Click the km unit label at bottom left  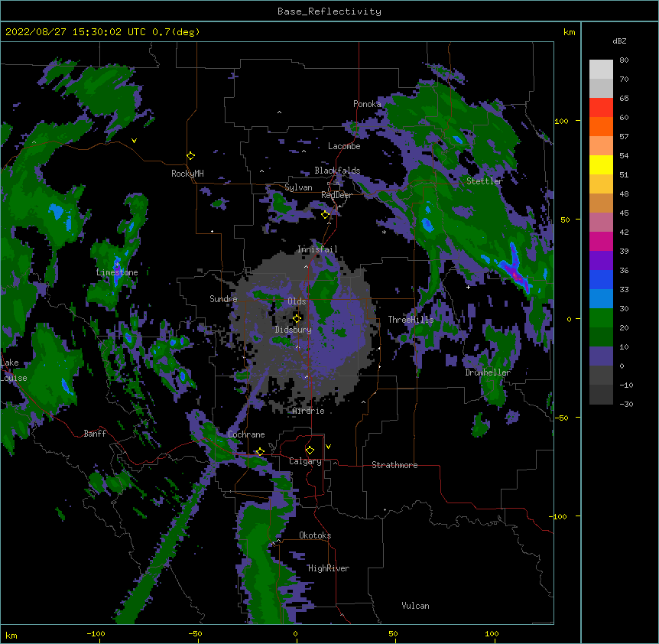coord(11,635)
